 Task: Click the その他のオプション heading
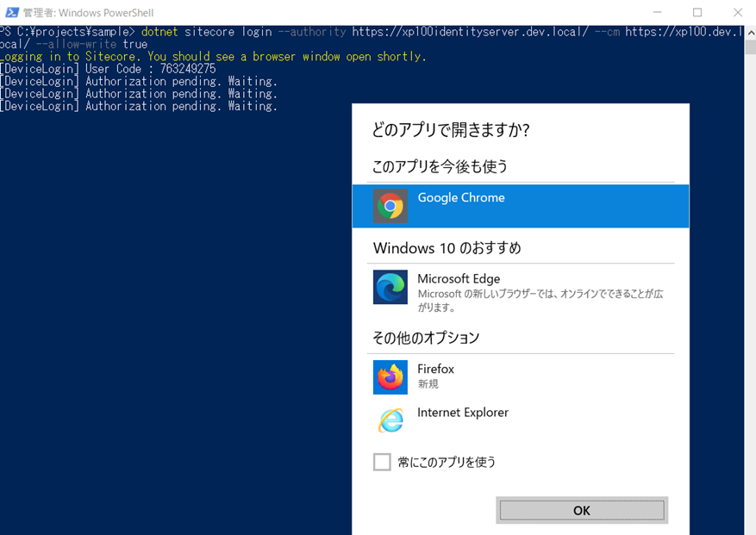(426, 338)
